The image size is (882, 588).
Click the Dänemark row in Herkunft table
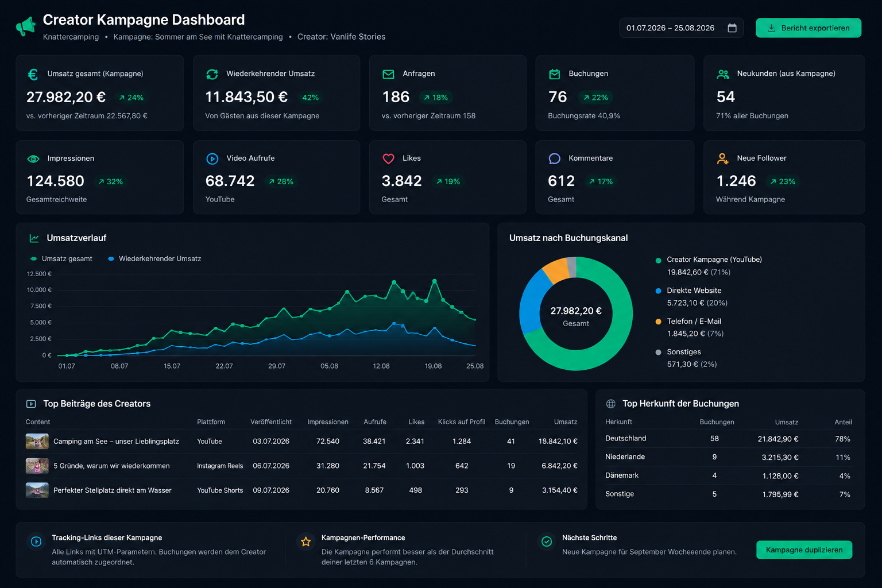728,475
